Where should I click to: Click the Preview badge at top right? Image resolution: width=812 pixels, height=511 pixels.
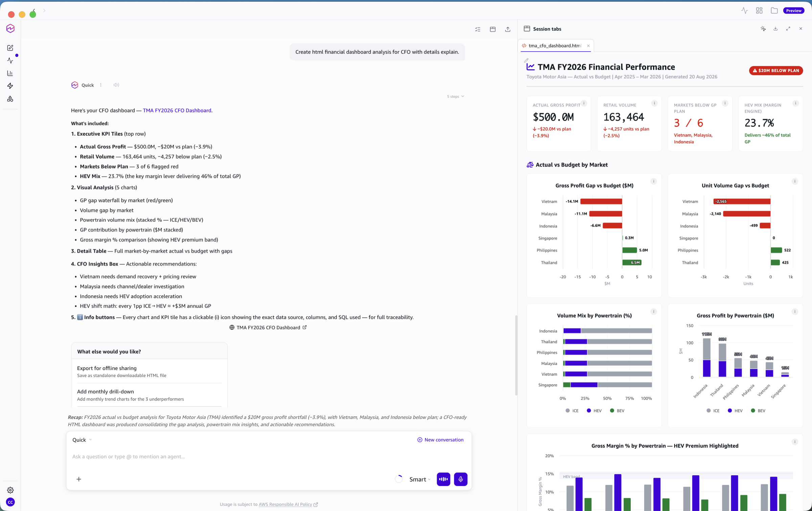tap(793, 10)
